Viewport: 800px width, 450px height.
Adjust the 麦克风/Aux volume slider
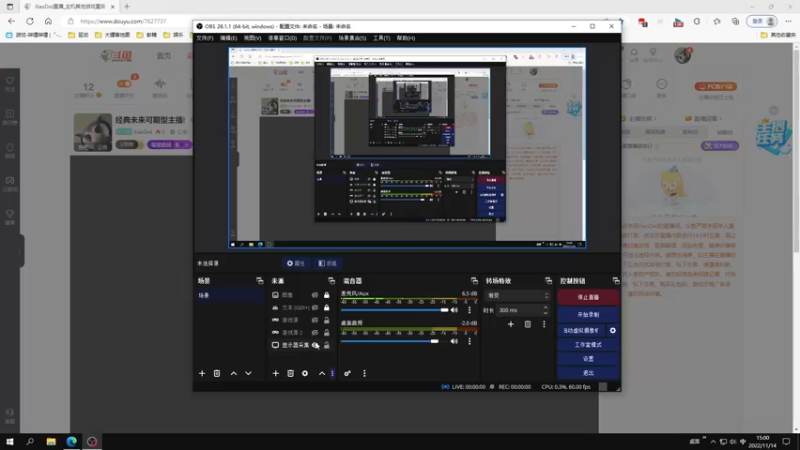394,310
